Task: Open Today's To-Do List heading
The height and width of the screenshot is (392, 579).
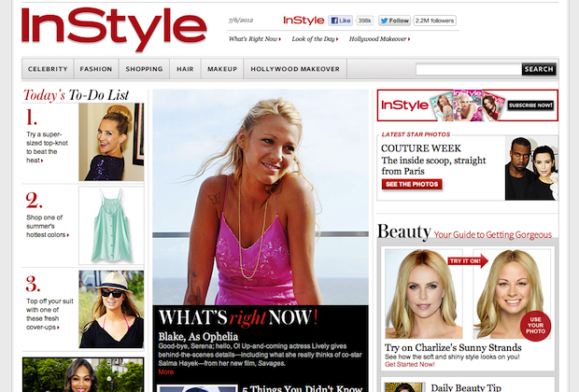Action: (76, 95)
